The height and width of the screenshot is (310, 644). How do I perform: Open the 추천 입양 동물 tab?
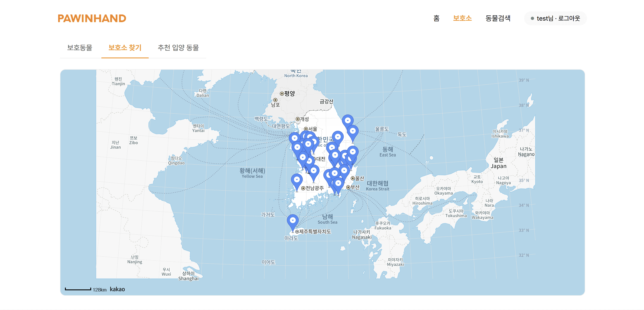[178, 48]
